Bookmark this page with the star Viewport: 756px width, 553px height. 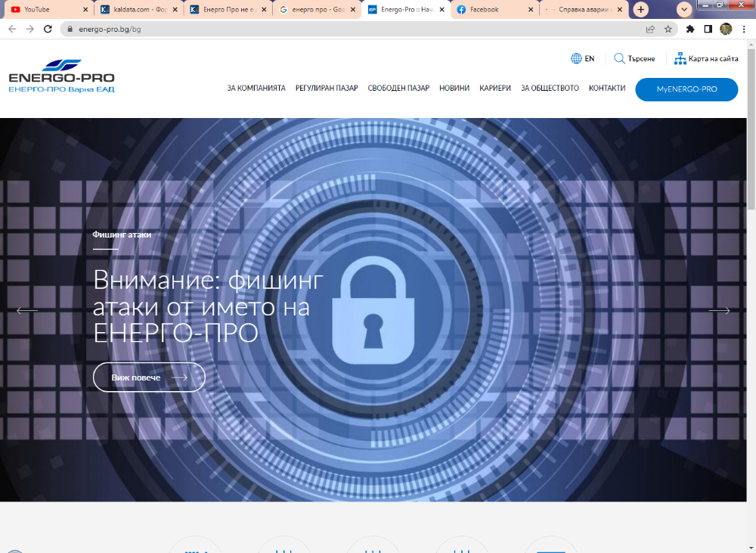tap(668, 29)
